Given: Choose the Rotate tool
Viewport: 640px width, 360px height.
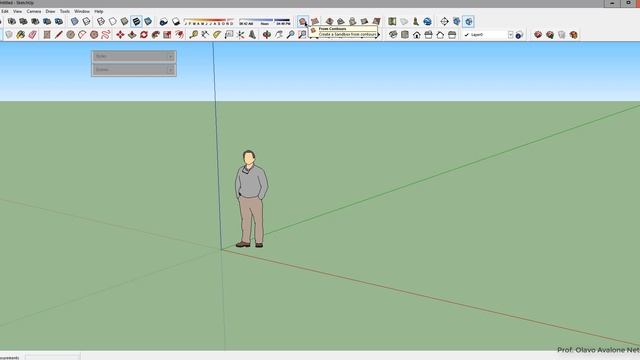Looking at the screenshot, I should pos(144,35).
